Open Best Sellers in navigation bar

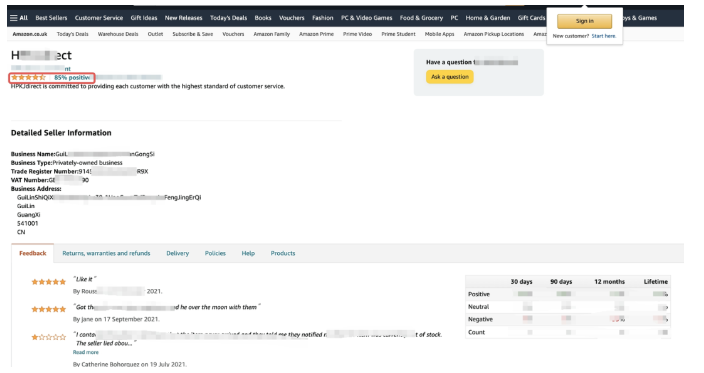pyautogui.click(x=51, y=18)
